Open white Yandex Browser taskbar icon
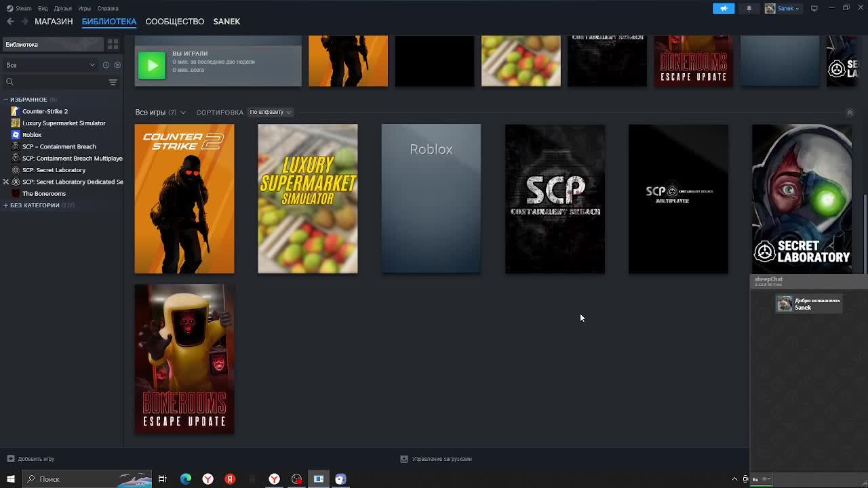The image size is (868, 488). tap(208, 479)
